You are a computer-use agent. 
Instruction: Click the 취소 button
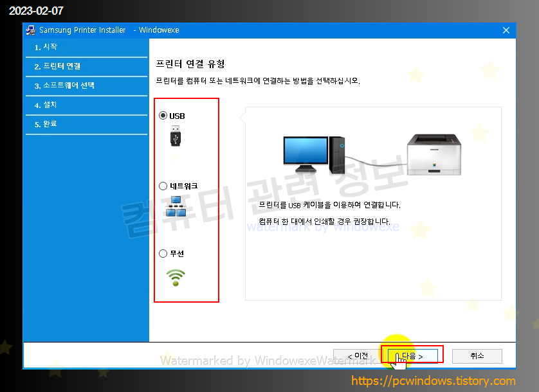click(x=477, y=356)
